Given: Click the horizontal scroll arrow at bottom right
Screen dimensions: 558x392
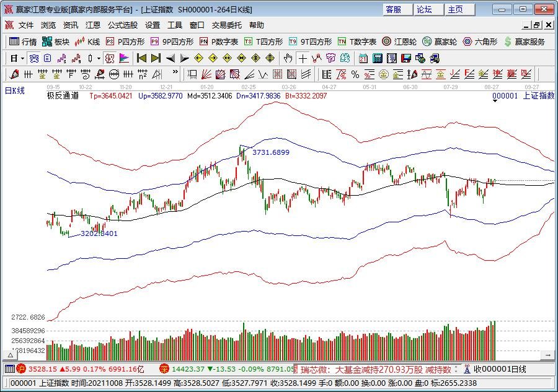Looking at the screenshot, I should click(x=547, y=355).
